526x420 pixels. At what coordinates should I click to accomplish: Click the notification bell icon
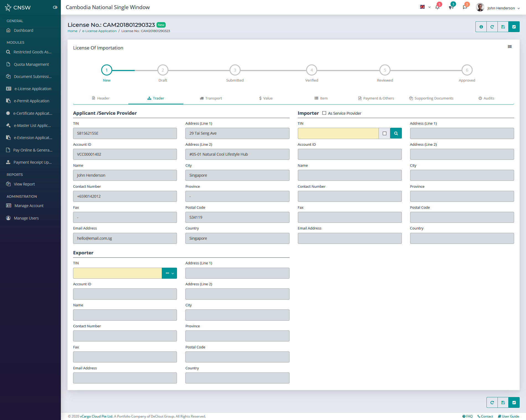click(437, 7)
